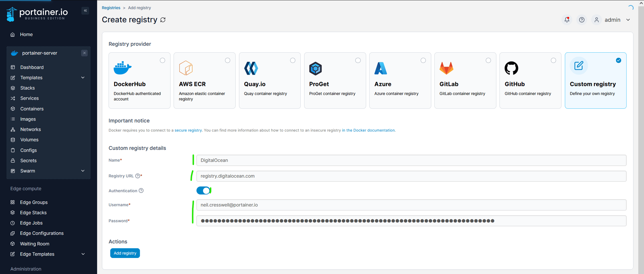Image resolution: width=644 pixels, height=274 pixels.
Task: Select the DockerHub radio button
Action: coord(162,60)
